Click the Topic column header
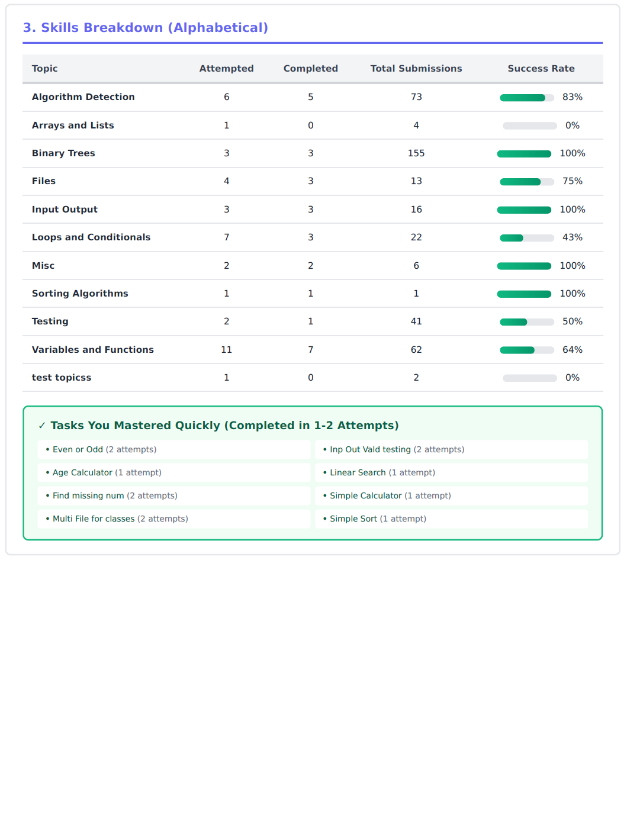 pyautogui.click(x=45, y=69)
